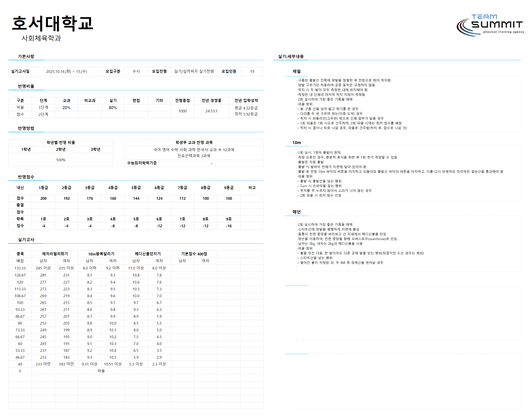Select the Turn 시 손바닥을 짚는 행위 line
Image resolution: width=532 pixels, height=416 pixels.
319,186
